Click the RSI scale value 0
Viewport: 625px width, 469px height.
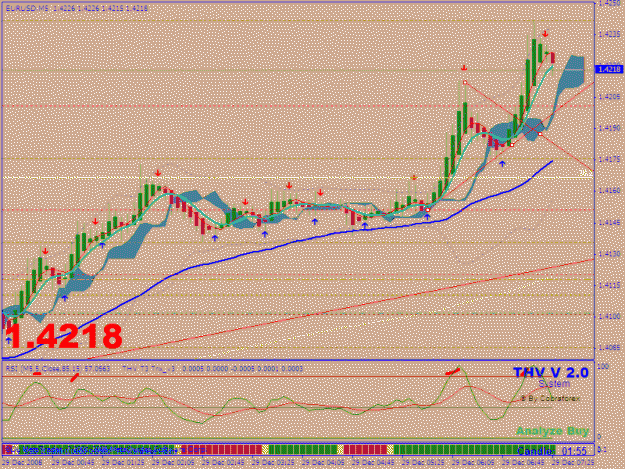(x=599, y=437)
